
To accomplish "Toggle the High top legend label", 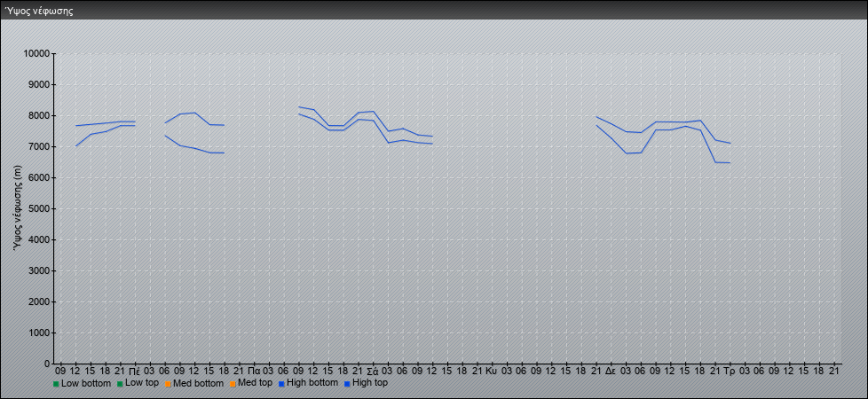I will click(x=370, y=383).
